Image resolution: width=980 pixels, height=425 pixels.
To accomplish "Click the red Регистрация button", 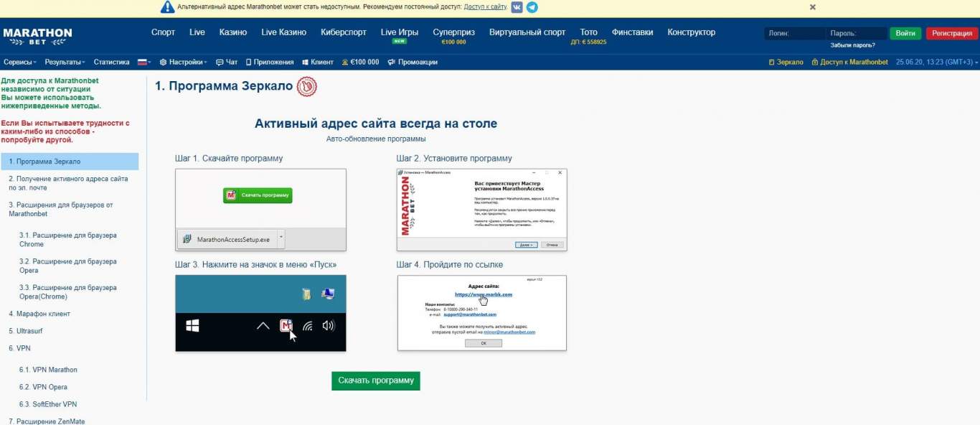I will [952, 34].
